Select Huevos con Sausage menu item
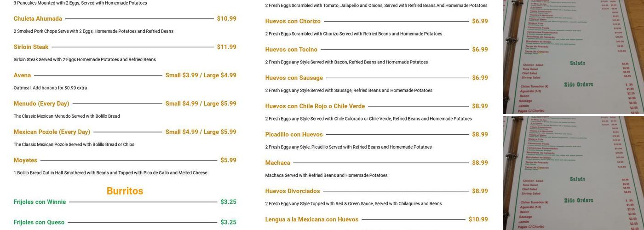Screen dimensions: 644x230 (294, 78)
